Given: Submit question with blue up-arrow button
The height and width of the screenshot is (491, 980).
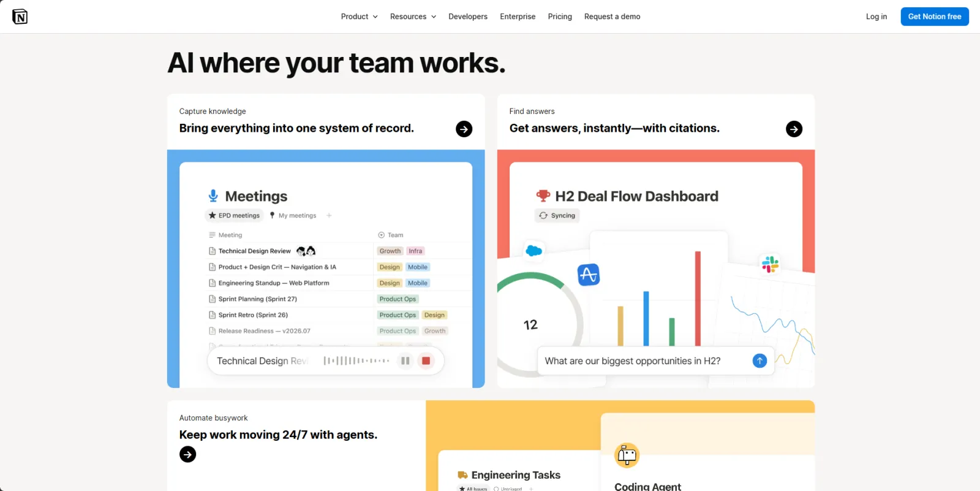Looking at the screenshot, I should pyautogui.click(x=759, y=361).
